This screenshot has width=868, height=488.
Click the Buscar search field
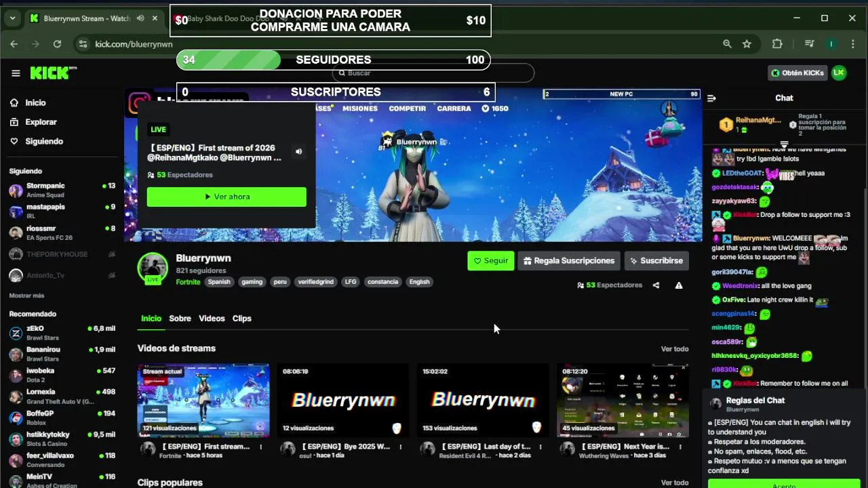(x=433, y=73)
